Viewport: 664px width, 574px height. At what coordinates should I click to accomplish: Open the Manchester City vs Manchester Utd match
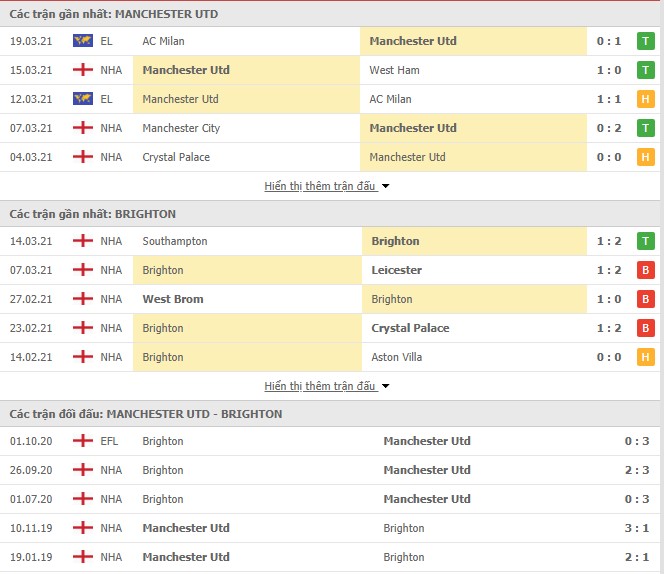330,128
